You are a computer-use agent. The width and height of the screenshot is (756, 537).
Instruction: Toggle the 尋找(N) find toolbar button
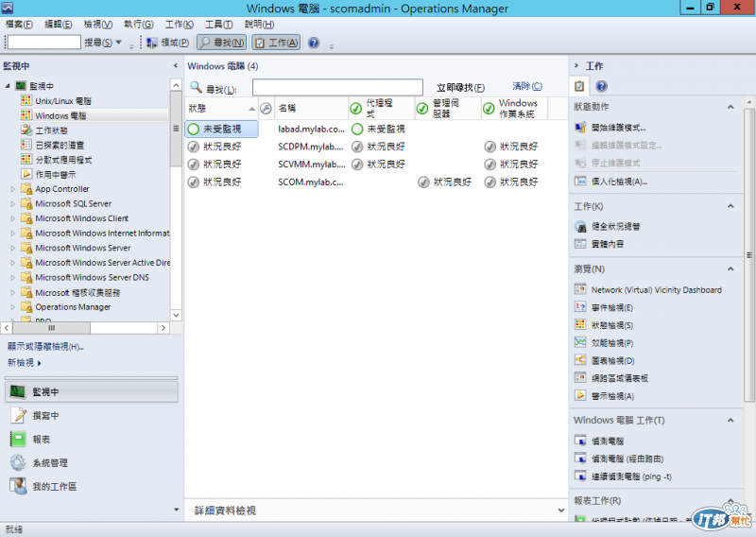221,43
